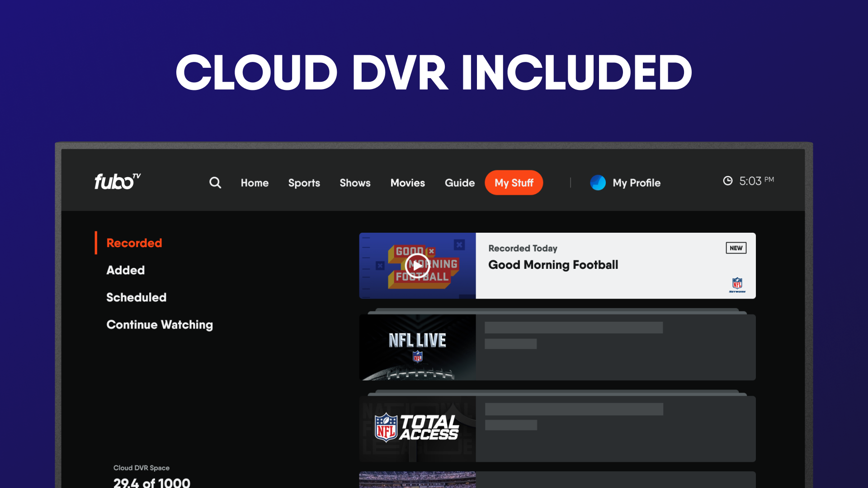Click the search magnifier icon

coord(215,183)
